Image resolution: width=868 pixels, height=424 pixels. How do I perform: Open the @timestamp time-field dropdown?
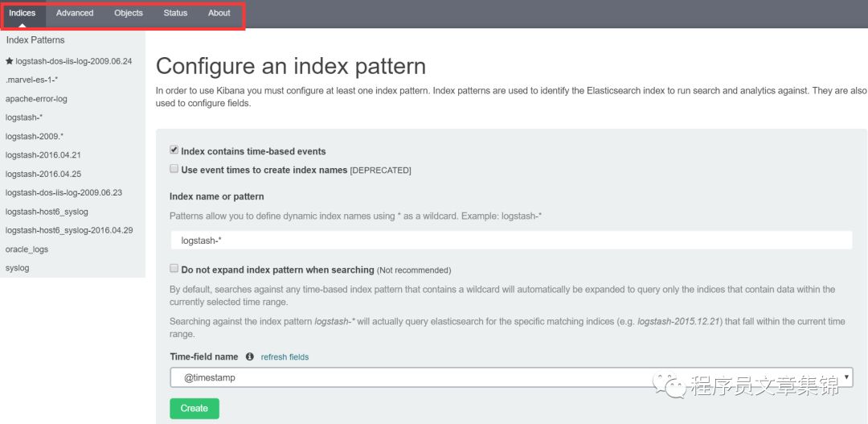coord(511,377)
